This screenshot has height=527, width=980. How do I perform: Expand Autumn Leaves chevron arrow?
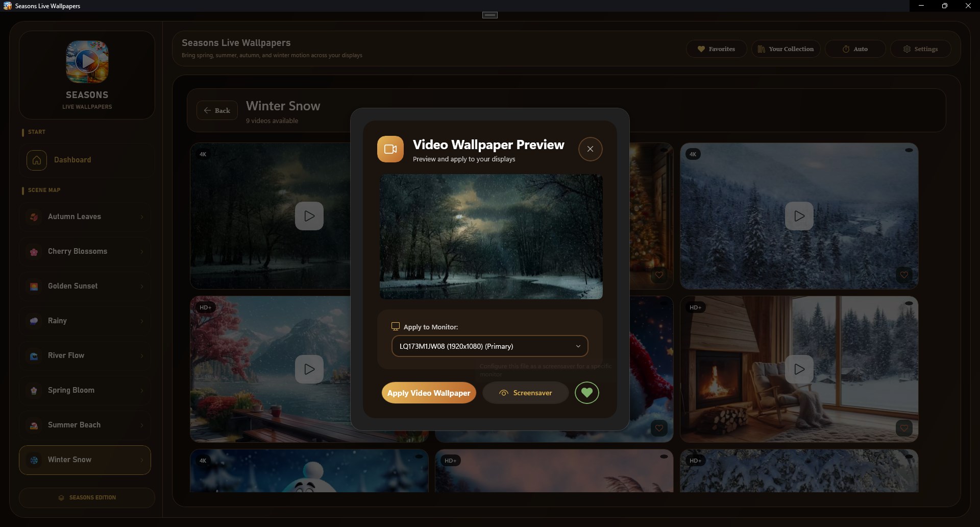coord(142,217)
